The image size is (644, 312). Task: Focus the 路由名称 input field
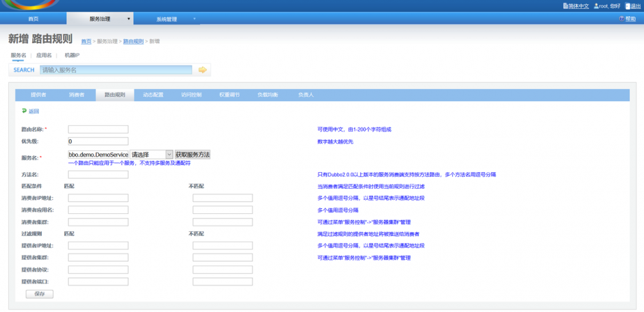click(x=98, y=129)
